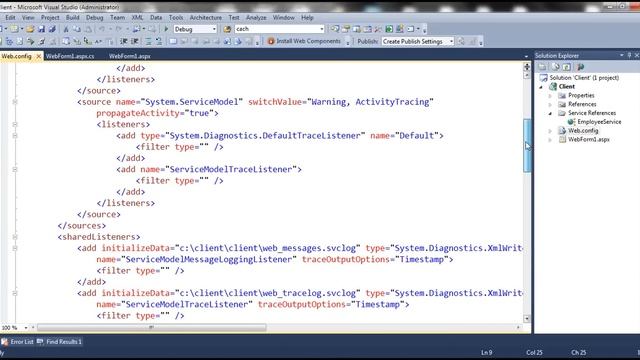Start debugging with the green play icon

166,29
